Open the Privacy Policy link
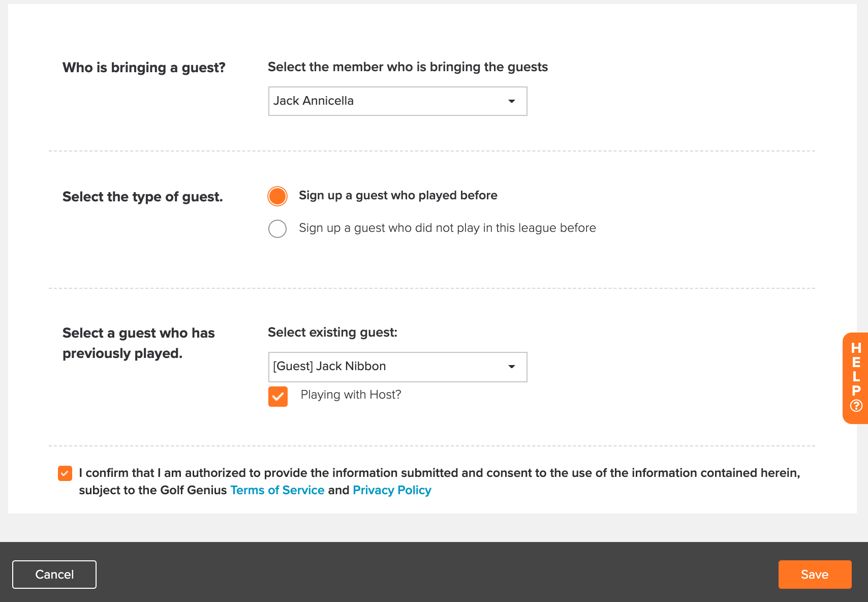The width and height of the screenshot is (868, 602). (x=392, y=490)
